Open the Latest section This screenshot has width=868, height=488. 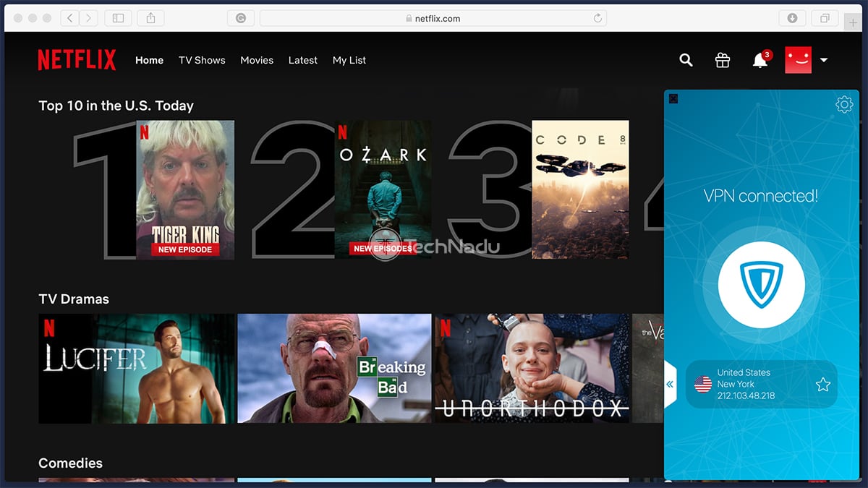[302, 61]
